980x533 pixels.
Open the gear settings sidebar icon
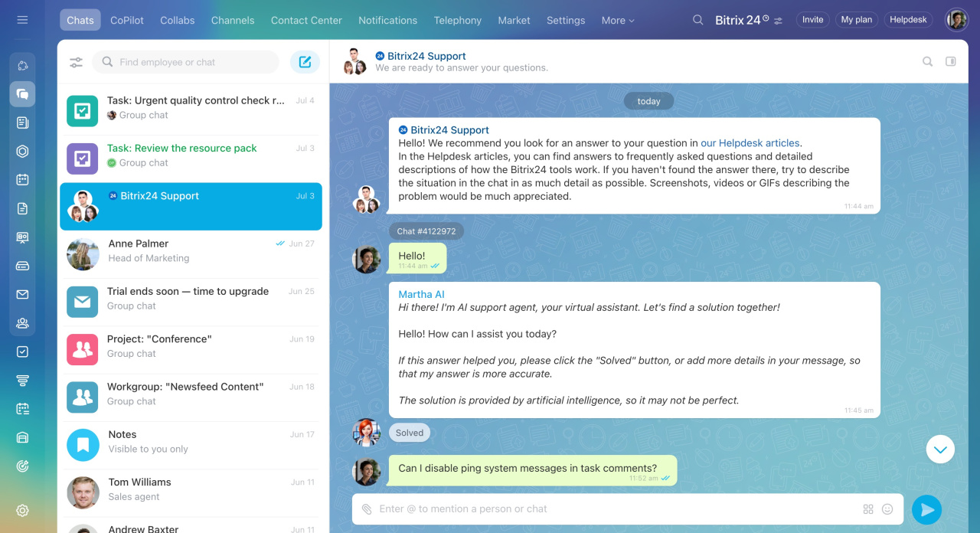click(22, 511)
